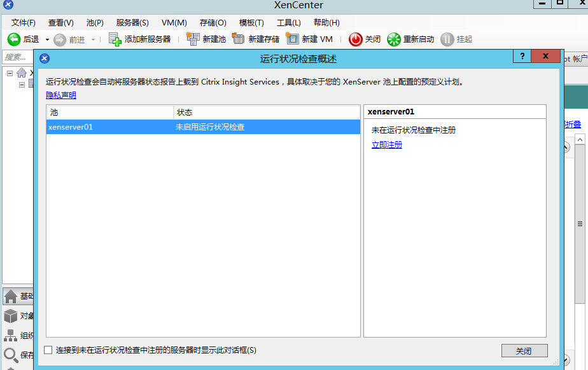The width and height of the screenshot is (588, 370).
Task: Click the 立即注册 enroll now link
Action: click(x=387, y=145)
